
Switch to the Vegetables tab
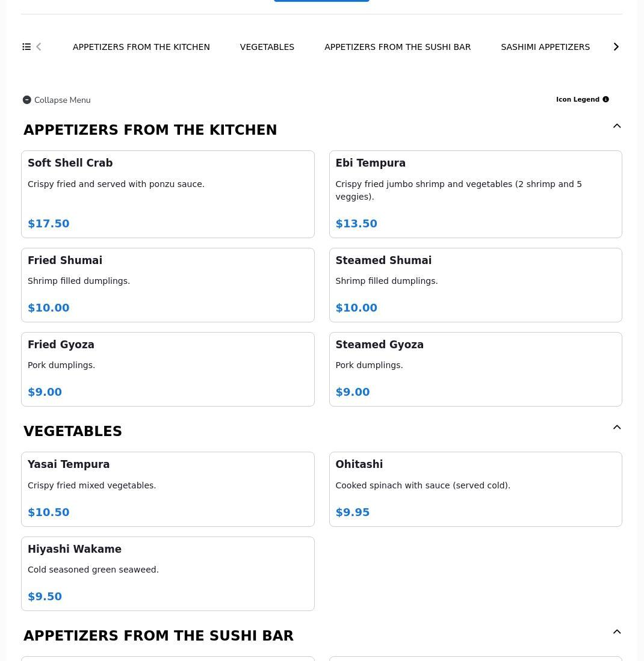coord(267,47)
